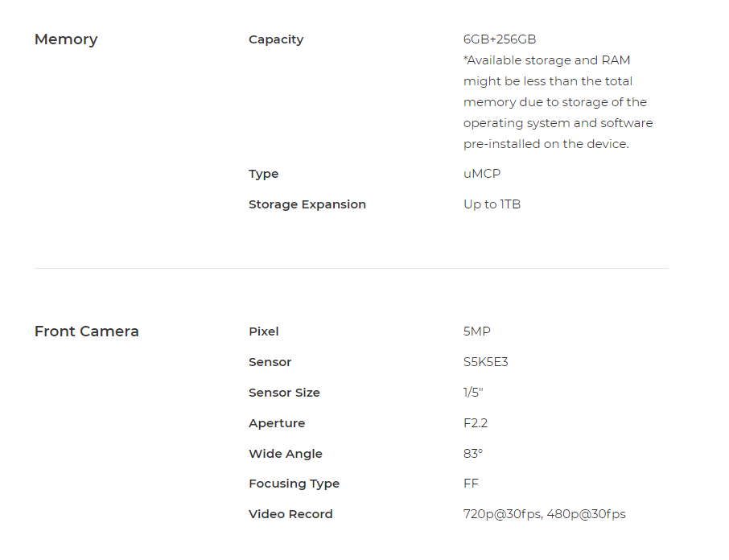
Task: Select the Wide Angle label
Action: pos(285,454)
